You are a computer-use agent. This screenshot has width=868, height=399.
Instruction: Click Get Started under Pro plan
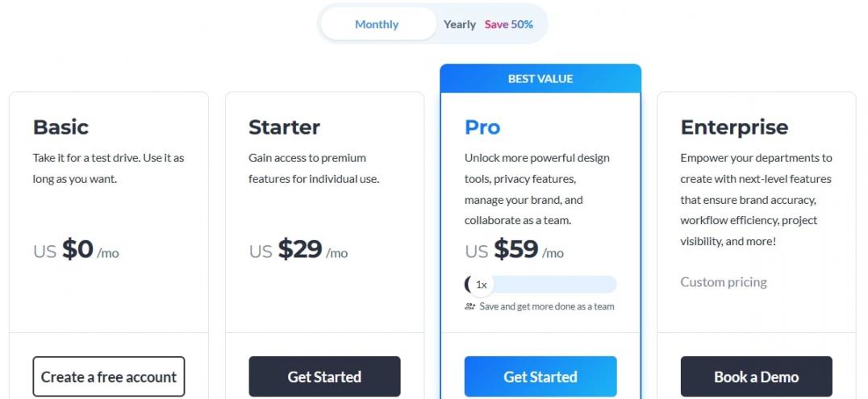click(540, 376)
